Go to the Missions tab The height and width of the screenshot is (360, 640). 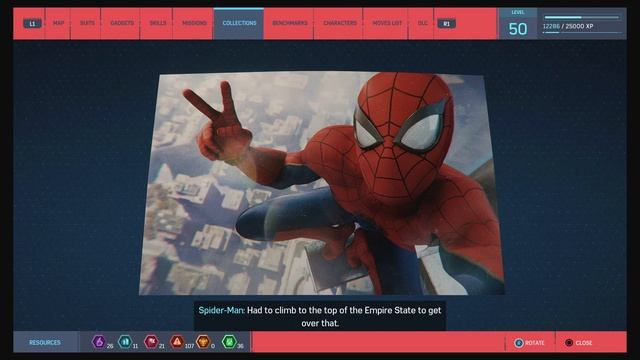(194, 23)
